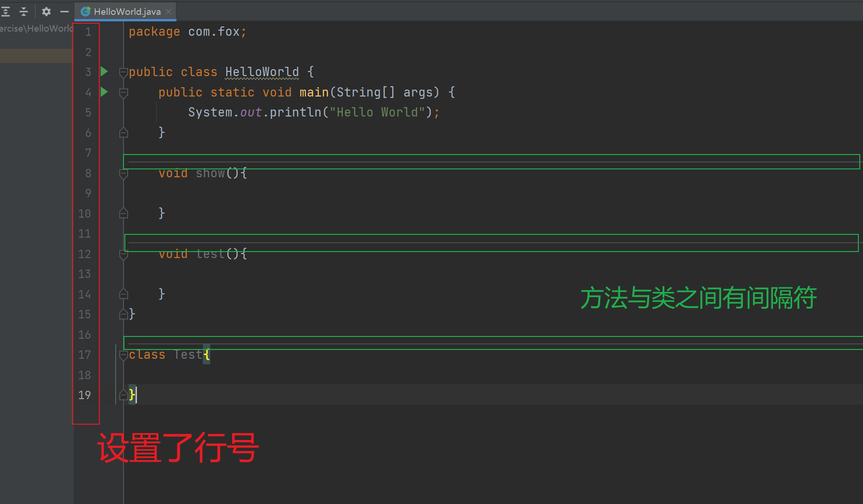The width and height of the screenshot is (863, 504).
Task: Expand all items in project panel
Action: (6, 12)
